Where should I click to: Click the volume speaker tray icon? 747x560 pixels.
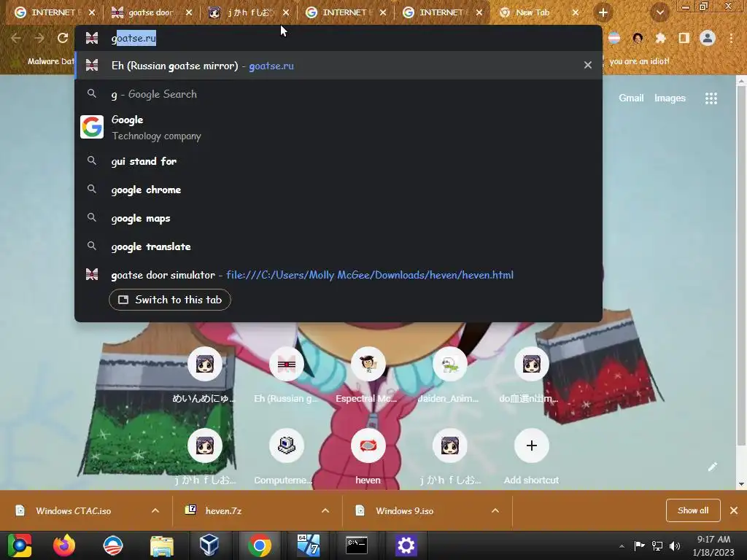[x=675, y=546]
